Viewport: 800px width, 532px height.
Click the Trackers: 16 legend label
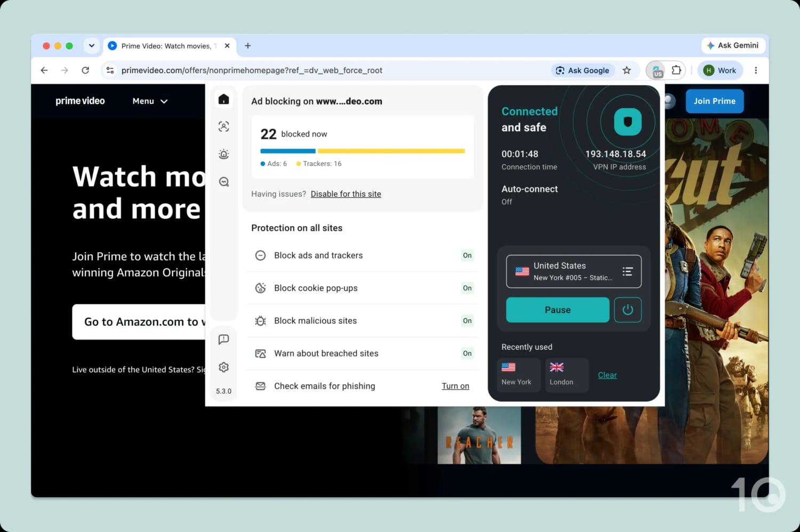point(319,164)
